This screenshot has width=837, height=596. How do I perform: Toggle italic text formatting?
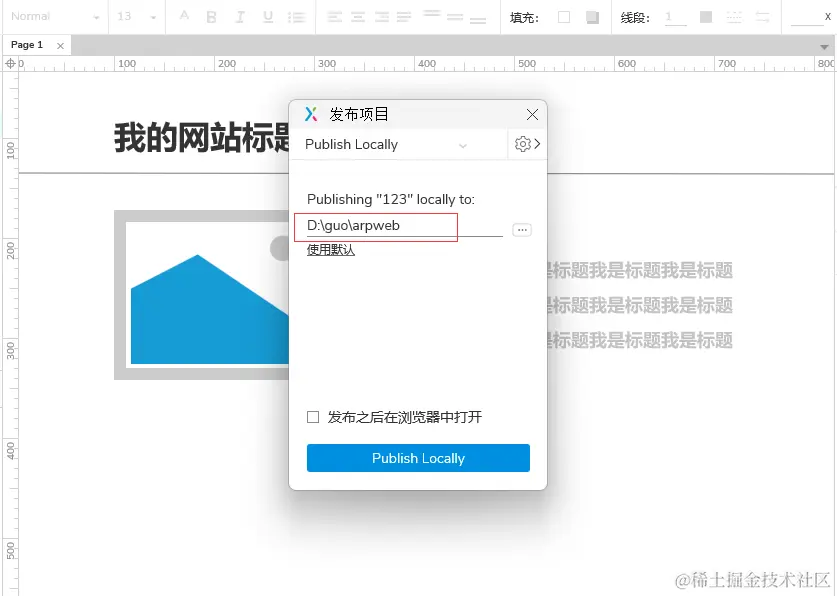(240, 17)
